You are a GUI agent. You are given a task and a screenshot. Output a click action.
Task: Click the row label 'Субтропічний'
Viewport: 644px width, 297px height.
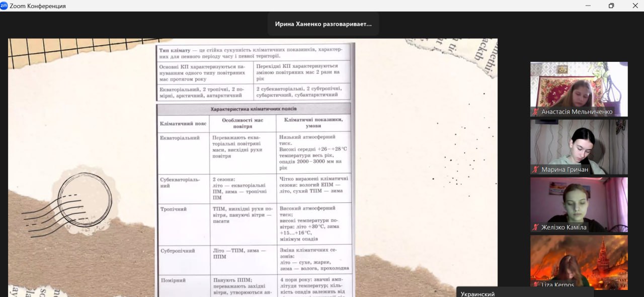click(177, 251)
